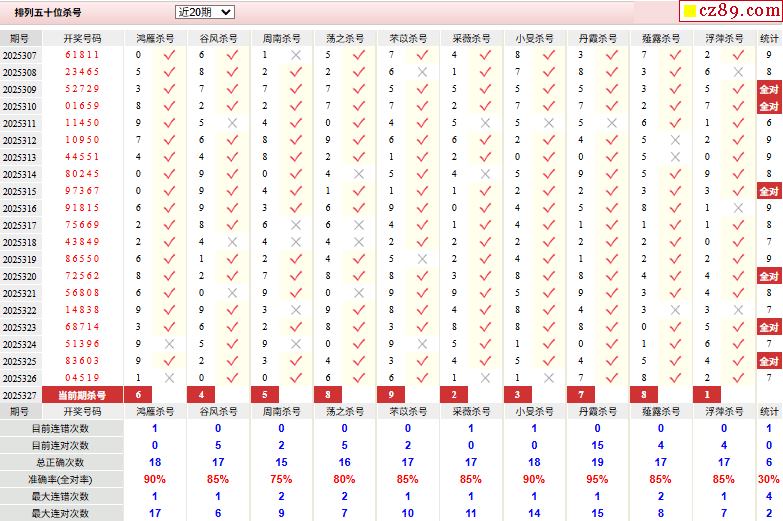
Task: Click the red check in 采薇杀号 column, row 2025323
Action: pos(485,327)
